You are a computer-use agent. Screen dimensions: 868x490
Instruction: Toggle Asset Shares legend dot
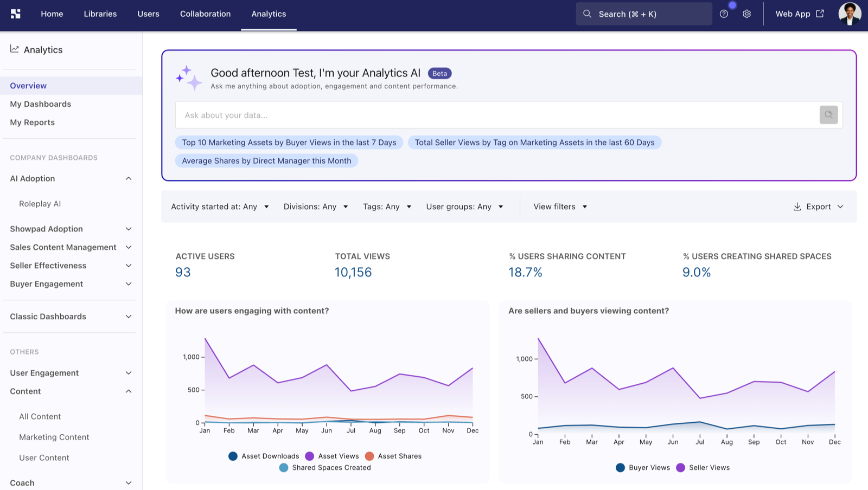(x=369, y=456)
